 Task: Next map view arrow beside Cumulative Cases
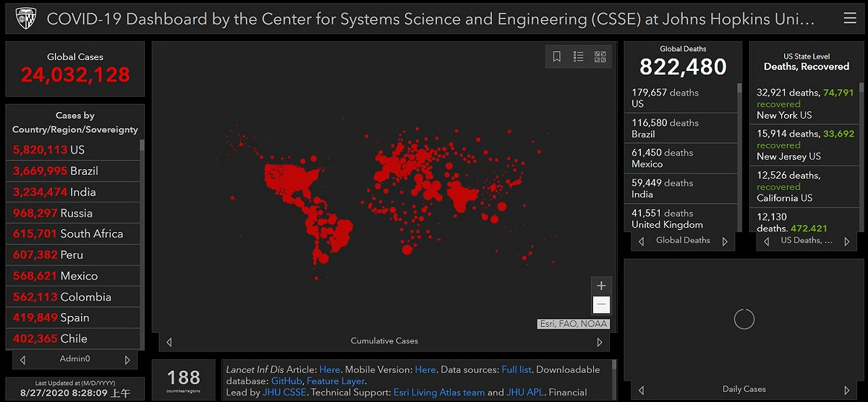(600, 342)
